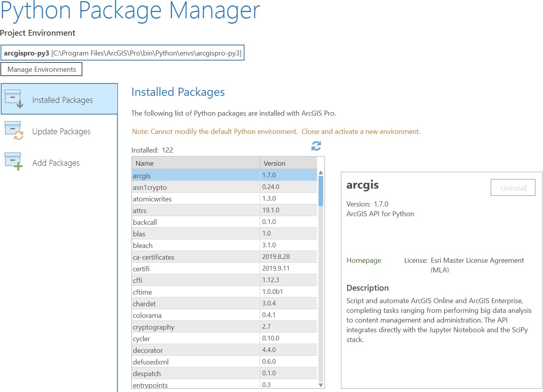Viewport: 543px width, 392px height.
Task: Switch to the Update Packages tab
Action: point(61,132)
